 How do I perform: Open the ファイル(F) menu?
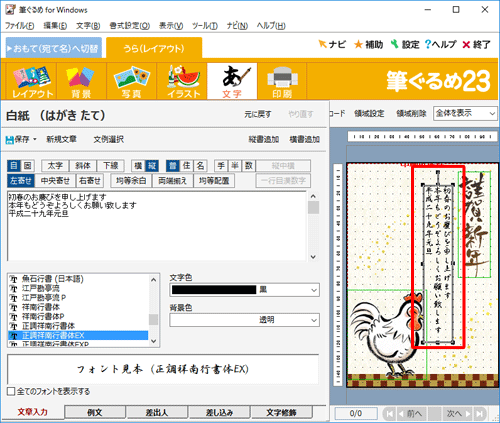pyautogui.click(x=19, y=26)
